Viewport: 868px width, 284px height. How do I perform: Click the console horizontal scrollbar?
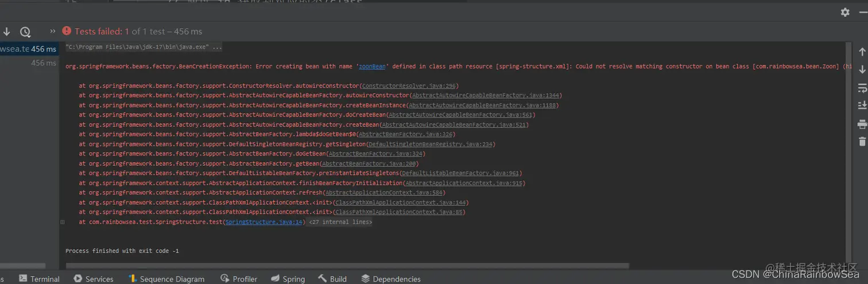tap(347, 266)
